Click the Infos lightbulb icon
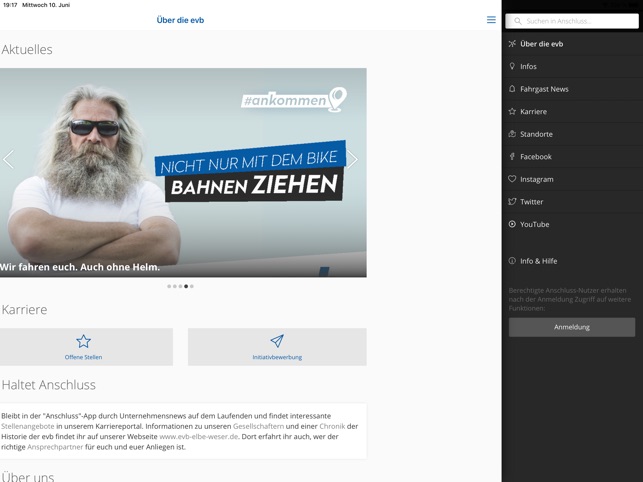This screenshot has width=643, height=482. tap(512, 66)
